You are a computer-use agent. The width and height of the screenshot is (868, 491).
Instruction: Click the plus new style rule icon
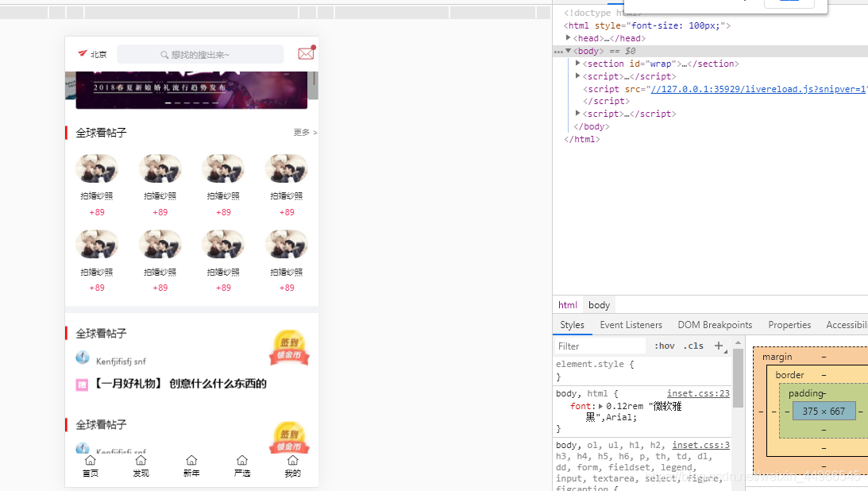[x=719, y=346]
